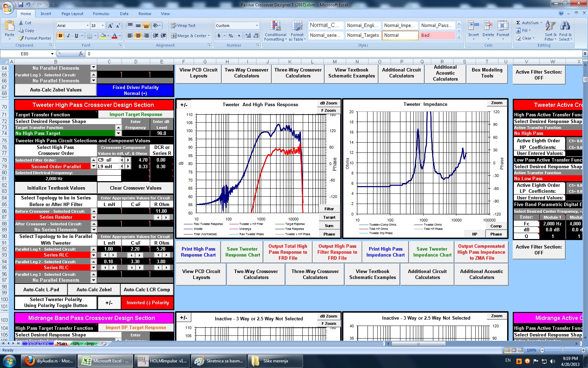Image resolution: width=588 pixels, height=368 pixels.
Task: Click the Save icon in Quick Access Toolbar
Action: pos(21,5)
